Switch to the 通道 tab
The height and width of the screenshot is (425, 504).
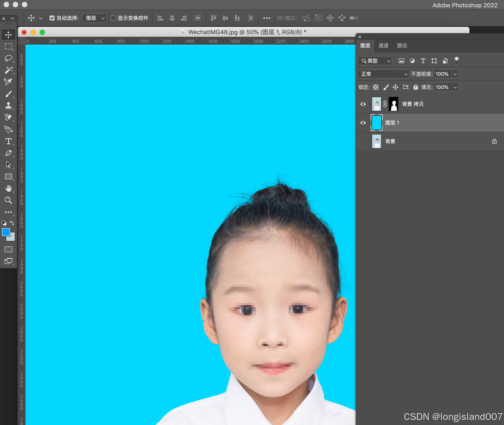[x=383, y=46]
